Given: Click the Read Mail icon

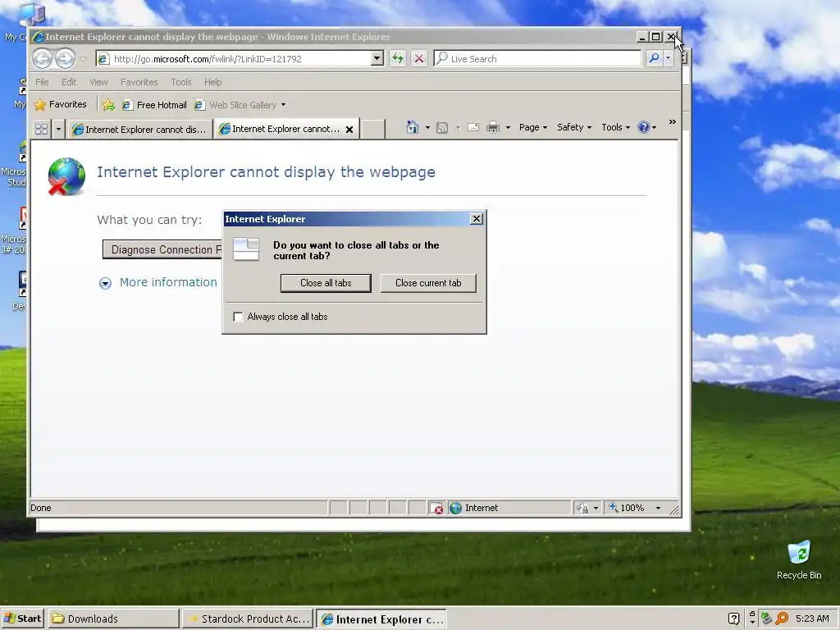Looking at the screenshot, I should (473, 127).
